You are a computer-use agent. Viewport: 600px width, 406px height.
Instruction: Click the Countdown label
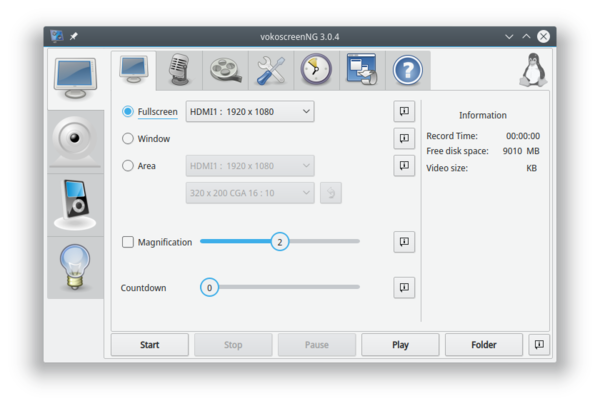[143, 288]
